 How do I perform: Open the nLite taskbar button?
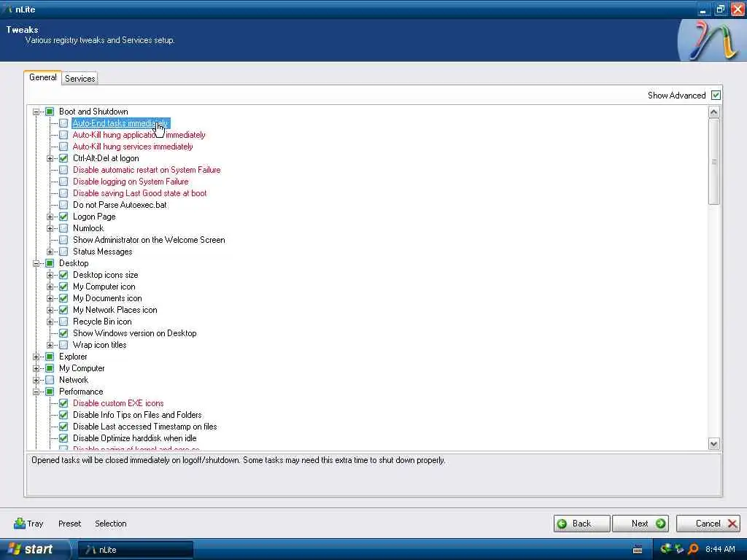click(x=135, y=550)
